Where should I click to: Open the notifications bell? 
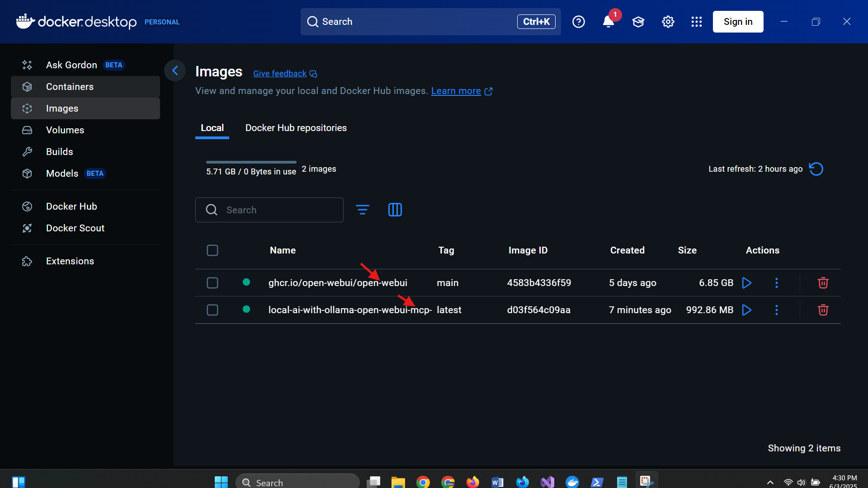608,22
